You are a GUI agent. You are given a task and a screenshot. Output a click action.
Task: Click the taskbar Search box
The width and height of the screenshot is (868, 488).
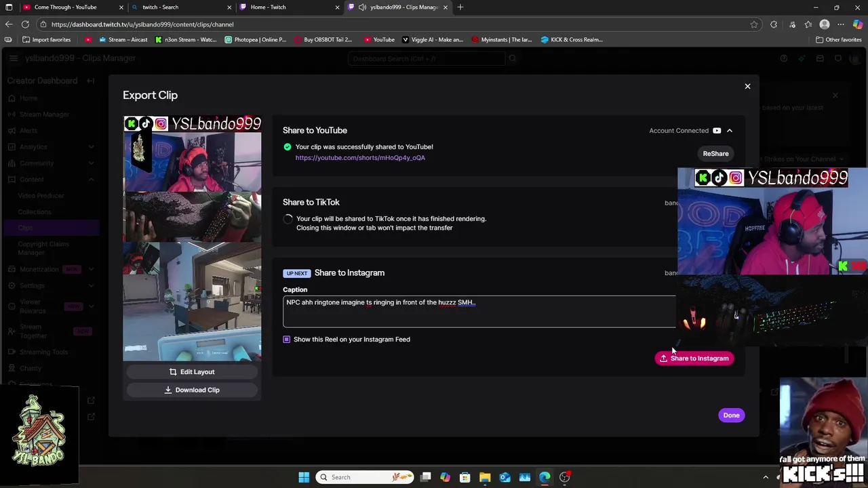[365, 477]
